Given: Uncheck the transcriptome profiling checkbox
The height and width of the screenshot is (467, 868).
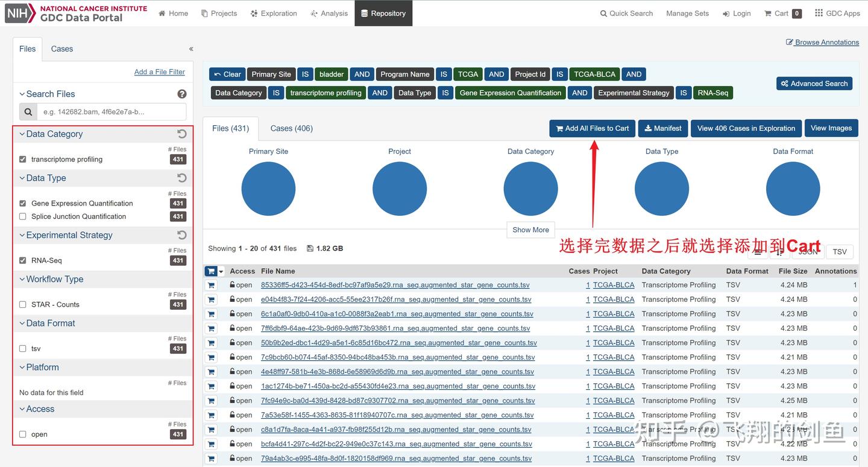Looking at the screenshot, I should click(23, 159).
